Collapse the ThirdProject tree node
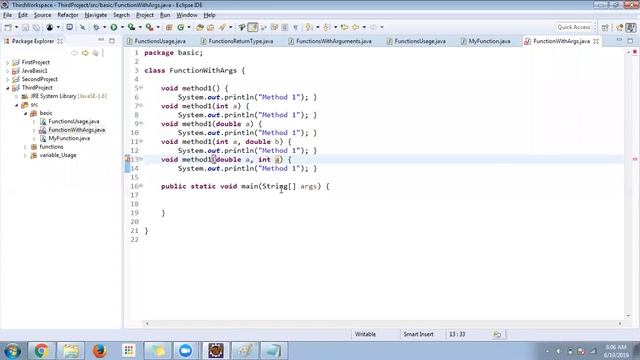Viewport: 640px width, 360px height. 7,88
